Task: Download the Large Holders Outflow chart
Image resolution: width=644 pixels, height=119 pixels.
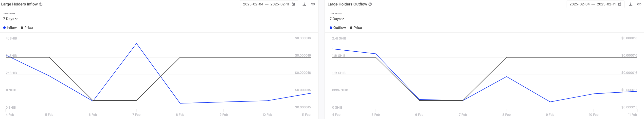Action: [631, 4]
